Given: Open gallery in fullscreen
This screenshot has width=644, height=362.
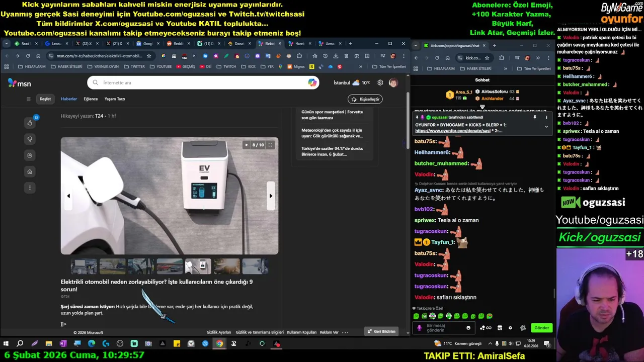Looking at the screenshot, I should [270, 145].
